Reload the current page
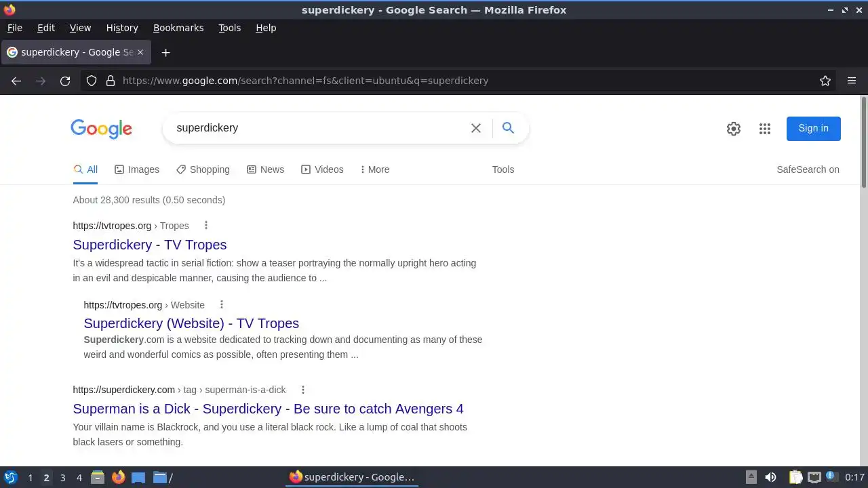 [65, 81]
